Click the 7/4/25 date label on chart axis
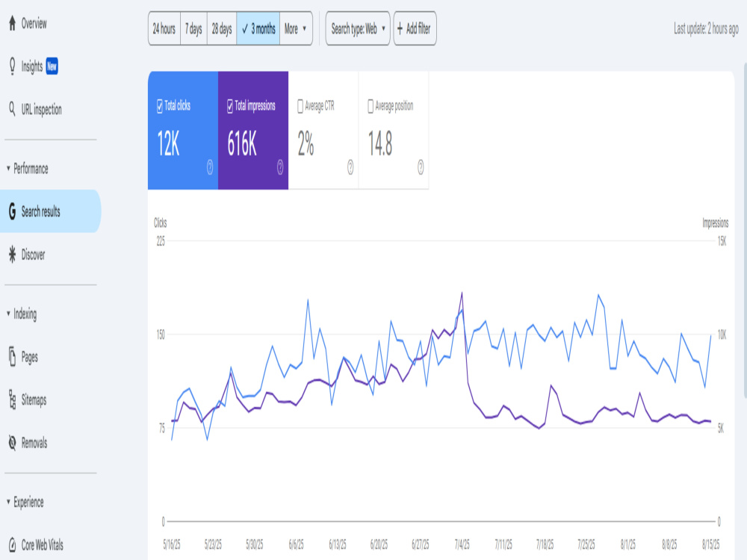The width and height of the screenshot is (747, 560). click(x=462, y=544)
